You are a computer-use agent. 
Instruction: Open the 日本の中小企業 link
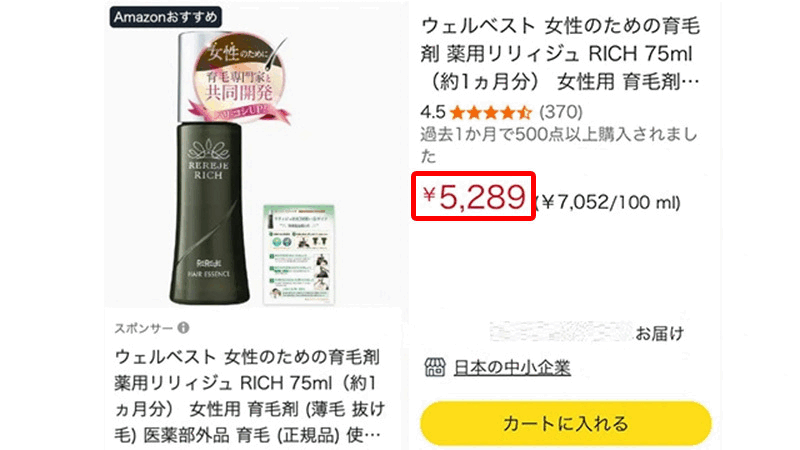[x=512, y=367]
